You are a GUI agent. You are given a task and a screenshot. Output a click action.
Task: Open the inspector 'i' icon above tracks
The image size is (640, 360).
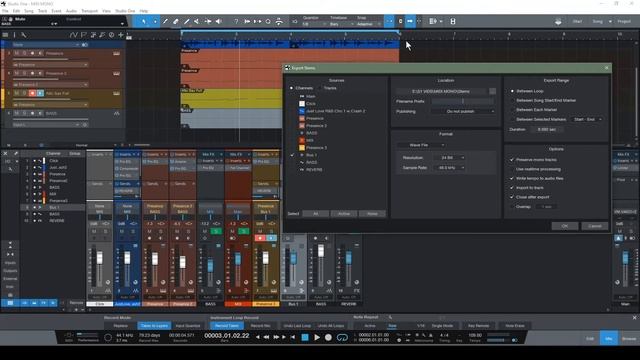[x=14, y=35]
